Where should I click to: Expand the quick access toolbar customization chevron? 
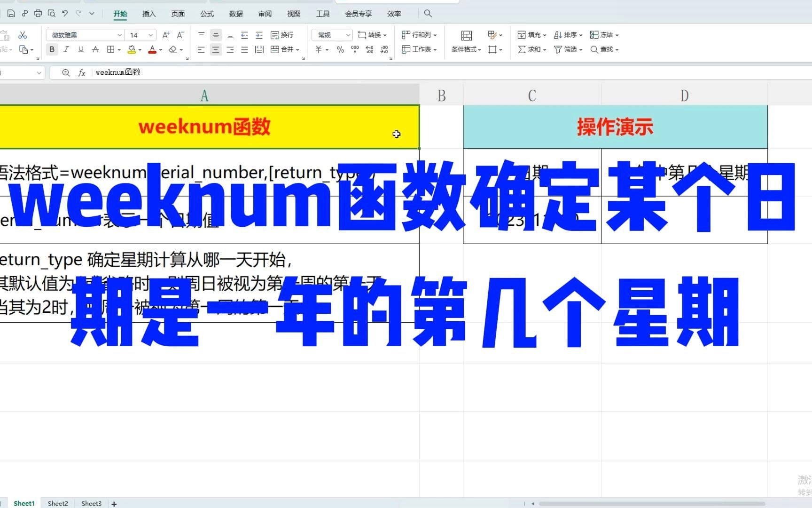point(92,14)
